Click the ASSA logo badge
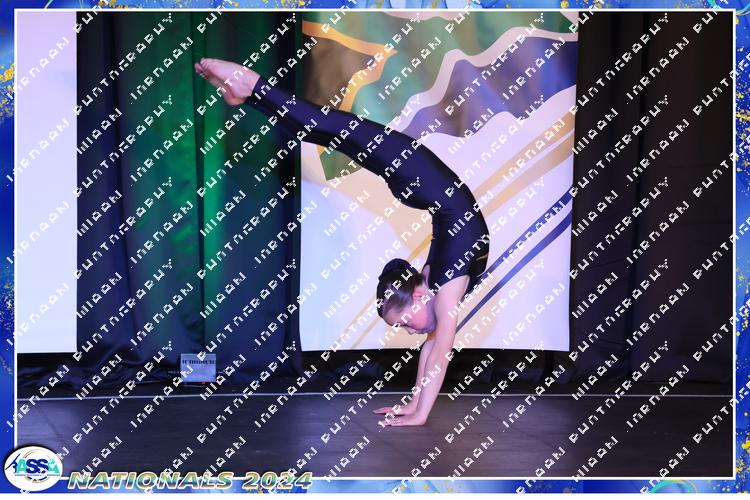The width and height of the screenshot is (750, 500). pyautogui.click(x=33, y=468)
